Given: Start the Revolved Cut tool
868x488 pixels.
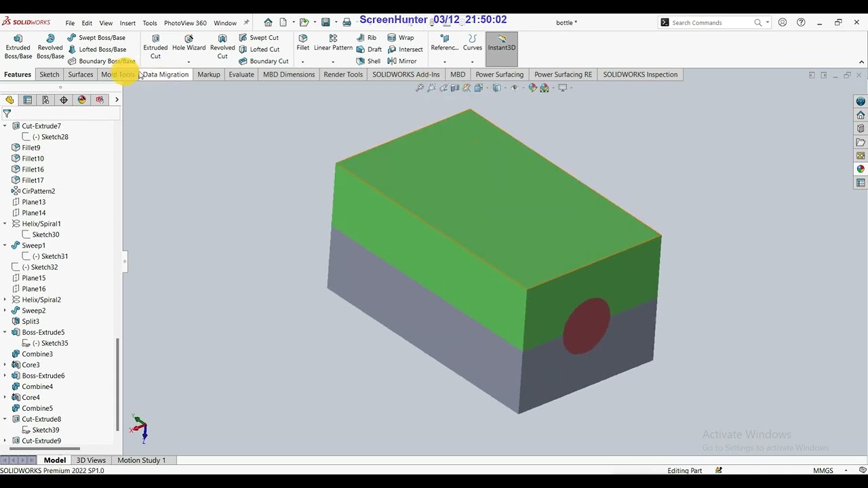Looking at the screenshot, I should point(222,47).
